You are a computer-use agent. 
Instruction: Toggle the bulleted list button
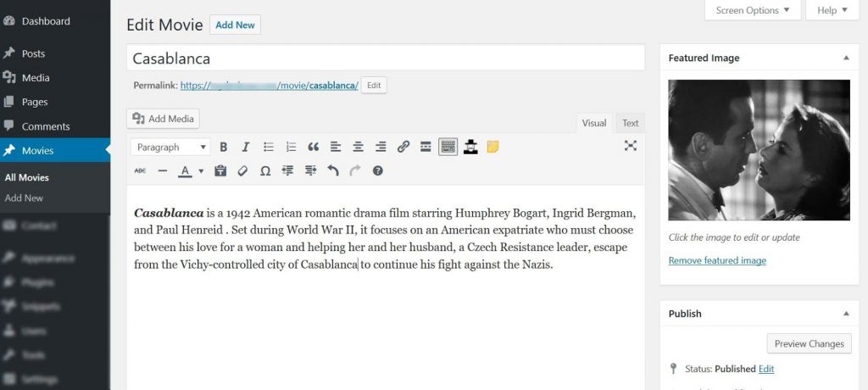[x=269, y=147]
